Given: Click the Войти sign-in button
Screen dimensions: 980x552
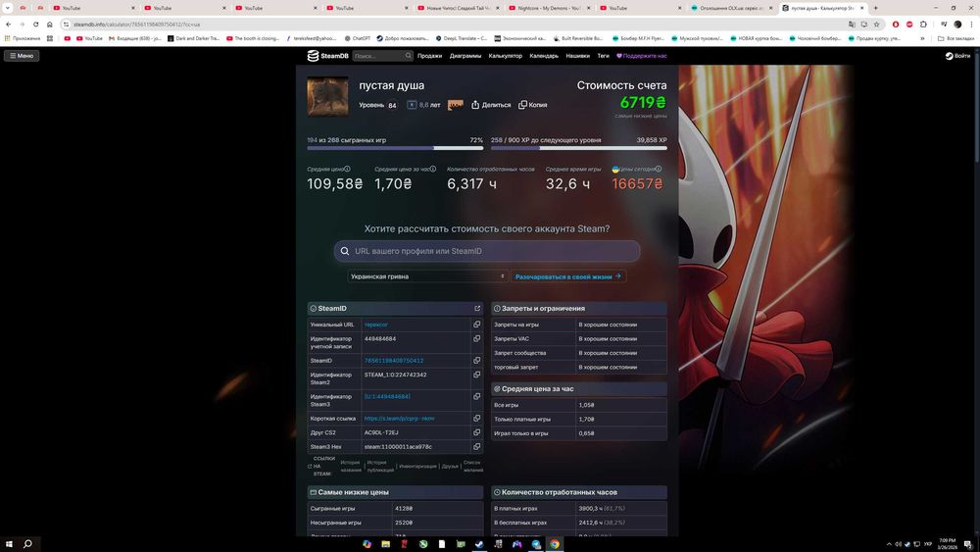Looking at the screenshot, I should pos(957,56).
